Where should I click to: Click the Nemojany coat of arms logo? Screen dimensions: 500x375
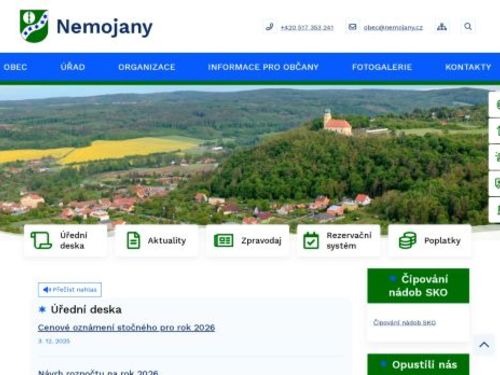pos(34,26)
